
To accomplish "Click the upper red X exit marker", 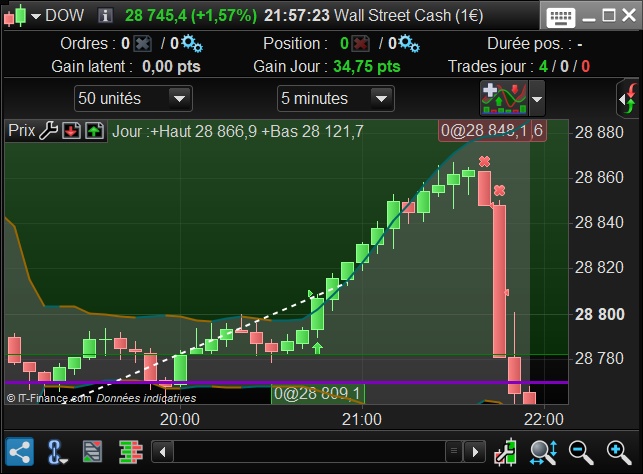I will coord(484,162).
